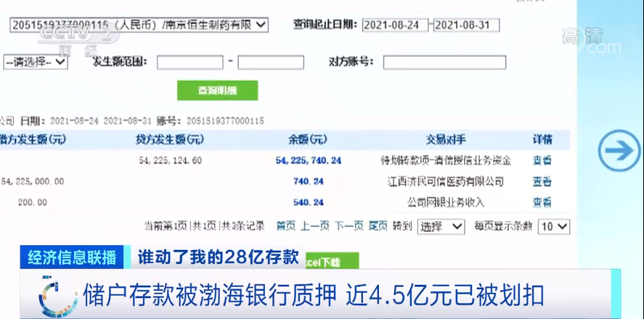Click credit amount 54,225,124.60
Viewport: 644px width, 319px height.
pos(171,161)
